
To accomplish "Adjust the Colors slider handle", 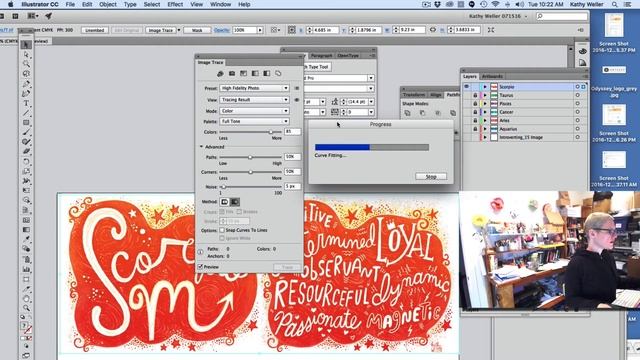I will pyautogui.click(x=271, y=132).
